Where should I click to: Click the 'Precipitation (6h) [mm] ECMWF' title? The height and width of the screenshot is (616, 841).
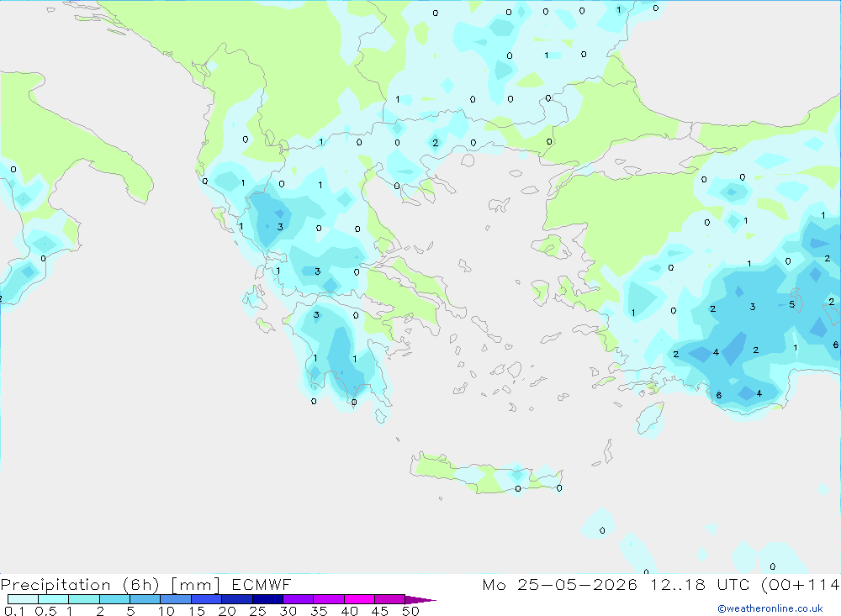(145, 584)
